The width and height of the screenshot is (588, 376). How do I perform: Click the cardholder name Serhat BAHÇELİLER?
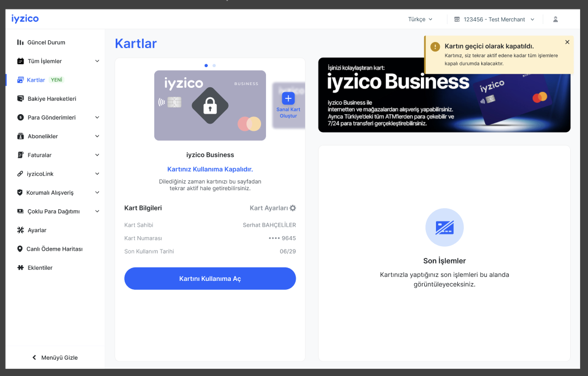click(269, 225)
